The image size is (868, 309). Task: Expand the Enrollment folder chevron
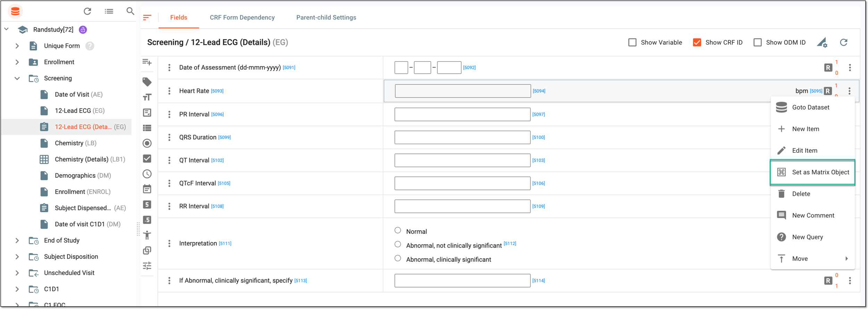click(17, 62)
